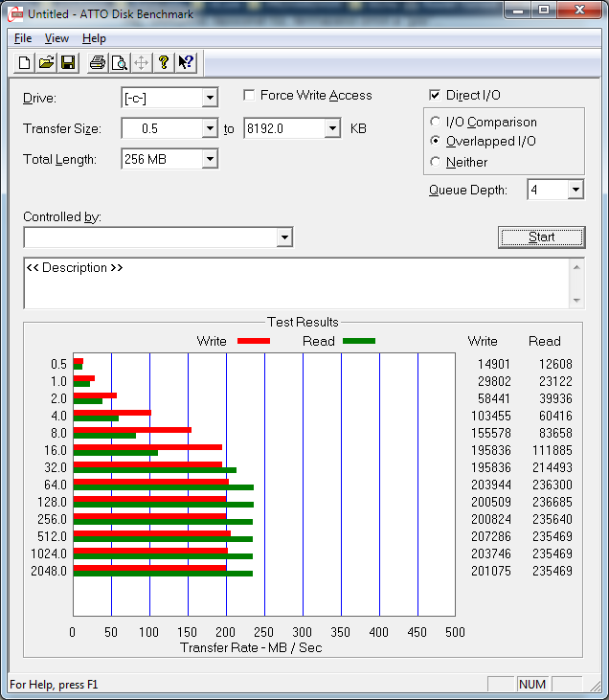Minimize the ATTO Disk Benchmark window

point(518,11)
